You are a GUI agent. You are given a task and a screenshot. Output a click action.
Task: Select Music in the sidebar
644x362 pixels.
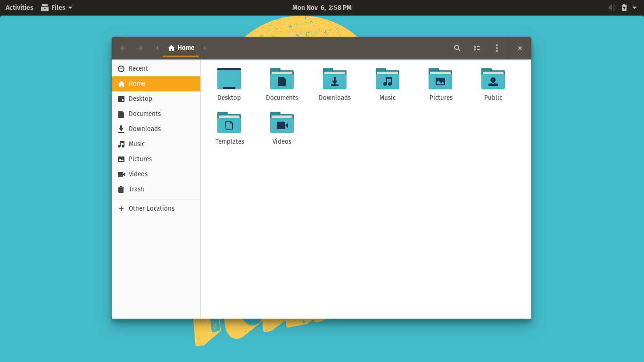(156, 144)
